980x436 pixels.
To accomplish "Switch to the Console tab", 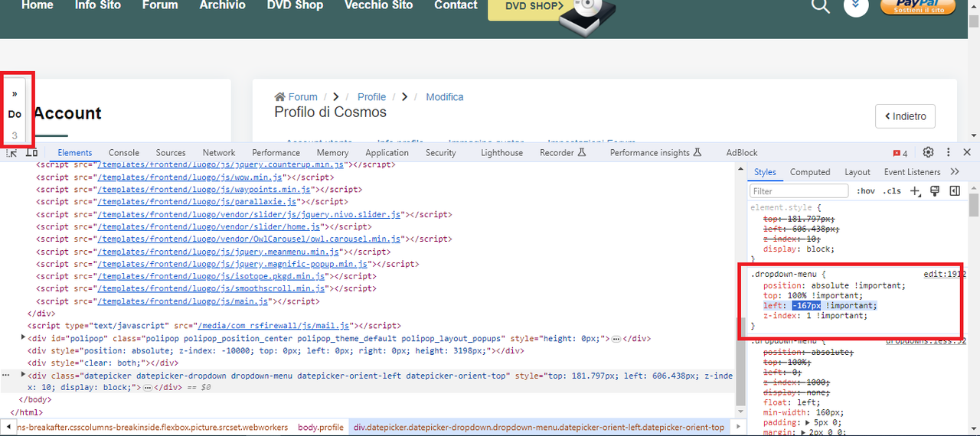I will [x=124, y=153].
